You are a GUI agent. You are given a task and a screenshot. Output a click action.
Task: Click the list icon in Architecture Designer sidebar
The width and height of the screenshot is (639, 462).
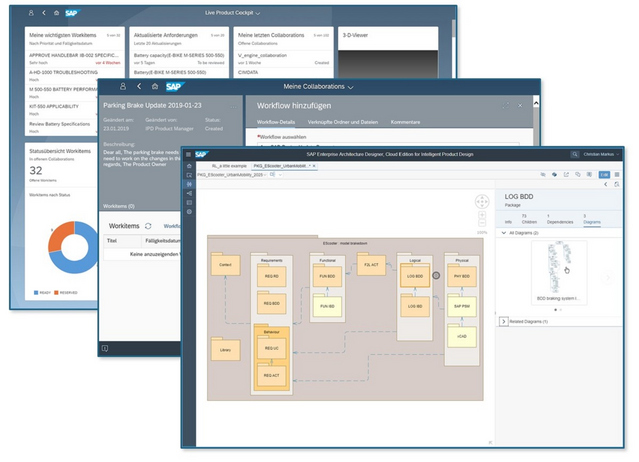click(x=189, y=202)
